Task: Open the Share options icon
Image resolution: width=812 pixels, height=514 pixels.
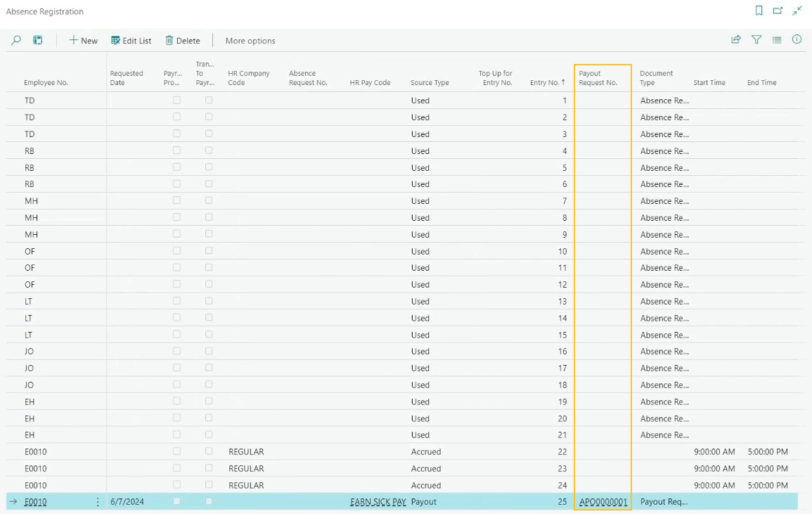Action: click(x=735, y=40)
